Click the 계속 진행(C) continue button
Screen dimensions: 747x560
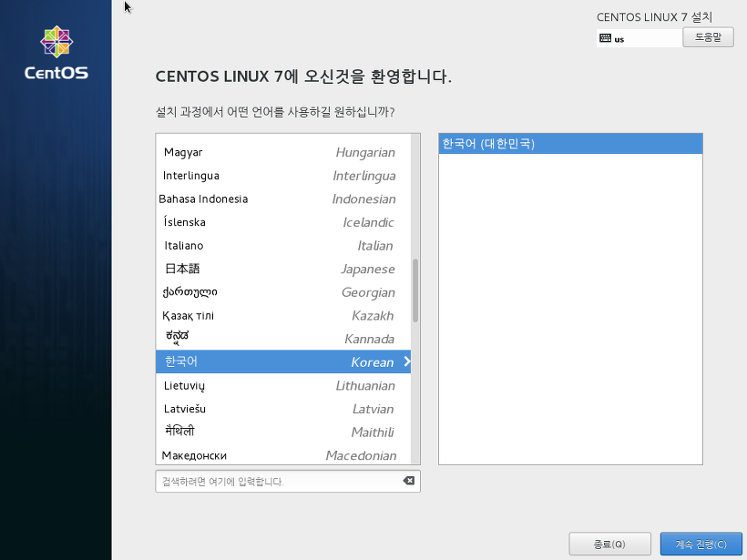pyautogui.click(x=701, y=544)
